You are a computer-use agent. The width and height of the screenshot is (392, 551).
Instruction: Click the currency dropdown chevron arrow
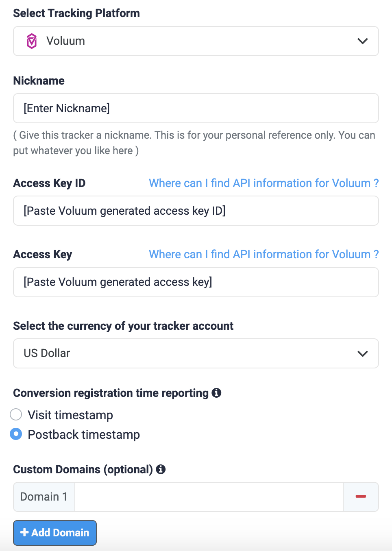362,353
